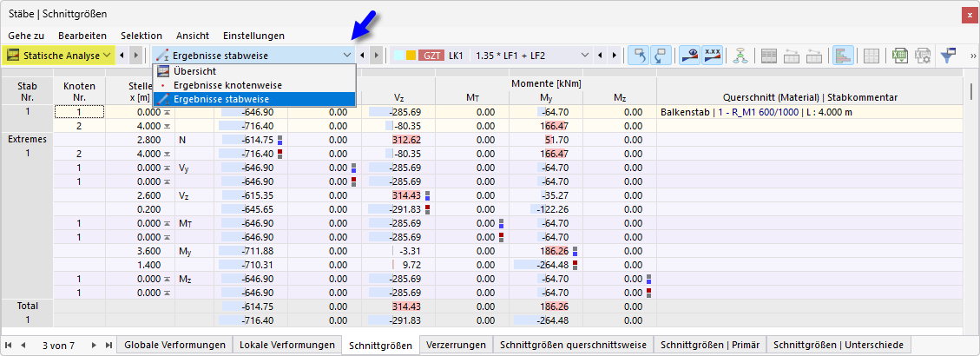Go to next load combination arrow
This screenshot has width=980, height=356.
pos(615,55)
